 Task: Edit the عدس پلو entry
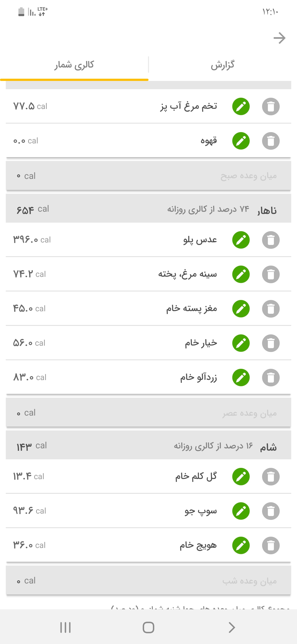point(241,240)
